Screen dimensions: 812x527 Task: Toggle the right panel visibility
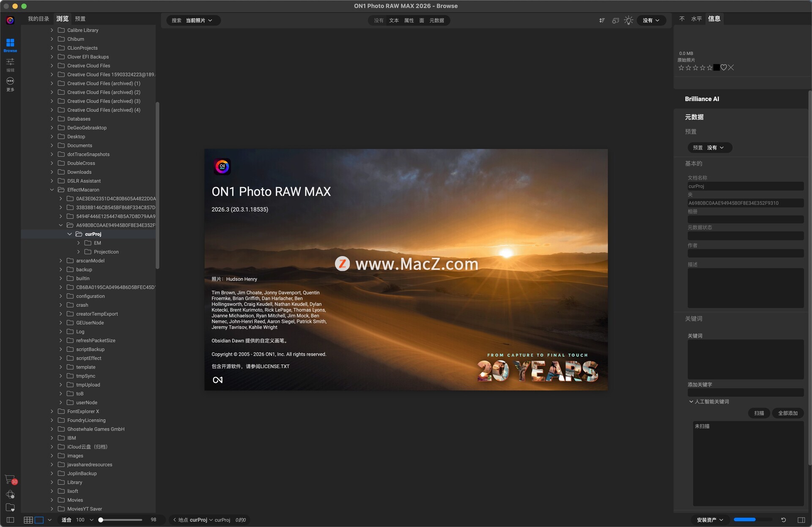pos(801,520)
